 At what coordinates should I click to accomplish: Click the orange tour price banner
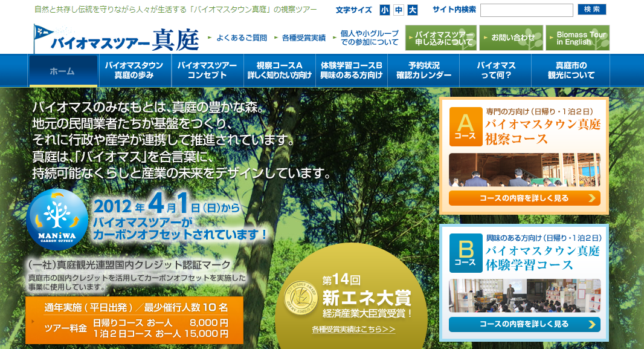[134, 320]
